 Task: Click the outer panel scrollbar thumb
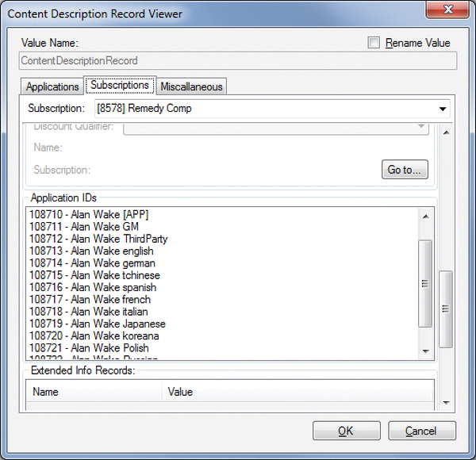445,308
